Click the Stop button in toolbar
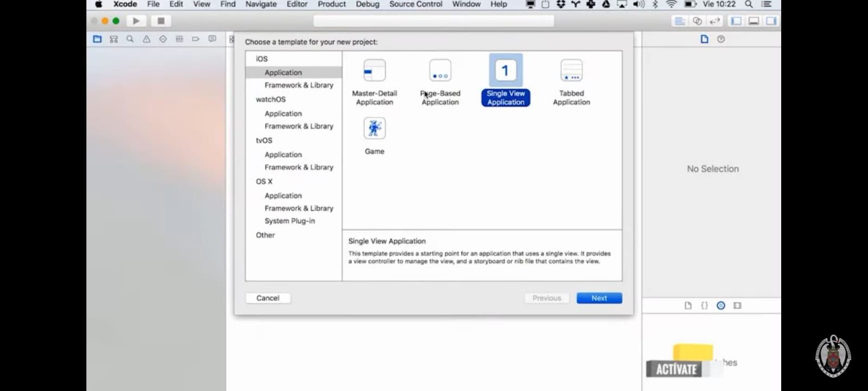 161,21
